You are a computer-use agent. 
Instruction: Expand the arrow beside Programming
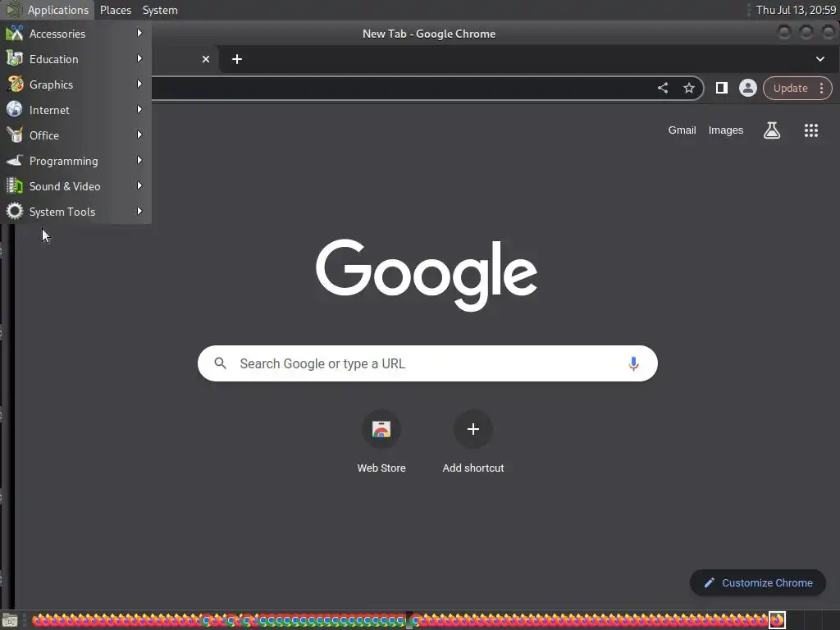[139, 160]
